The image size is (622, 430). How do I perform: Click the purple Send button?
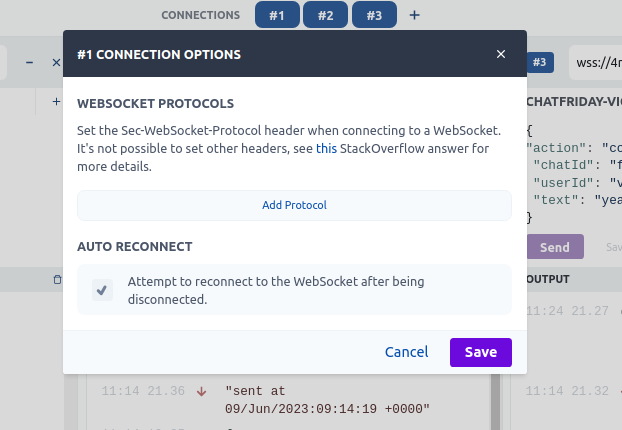555,247
